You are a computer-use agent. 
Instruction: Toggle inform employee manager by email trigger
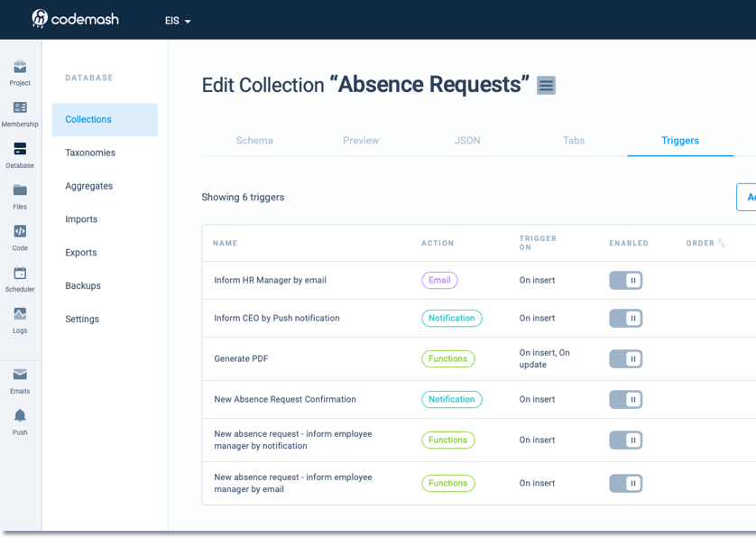click(626, 483)
